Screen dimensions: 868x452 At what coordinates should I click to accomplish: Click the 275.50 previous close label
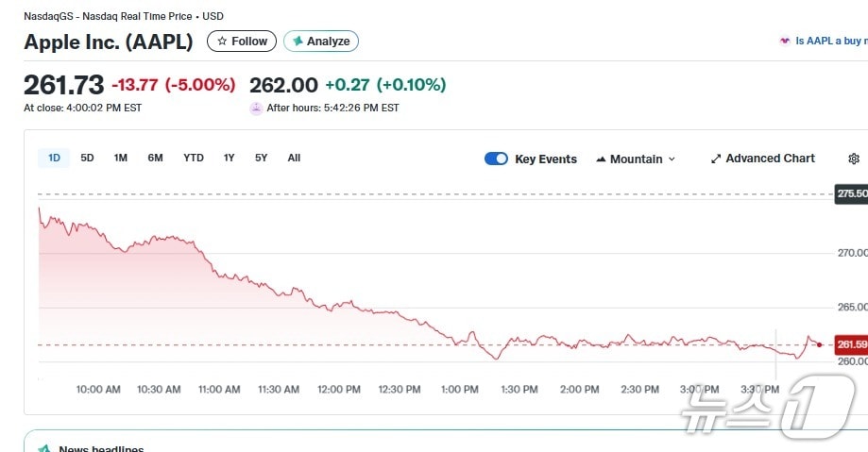(x=851, y=193)
